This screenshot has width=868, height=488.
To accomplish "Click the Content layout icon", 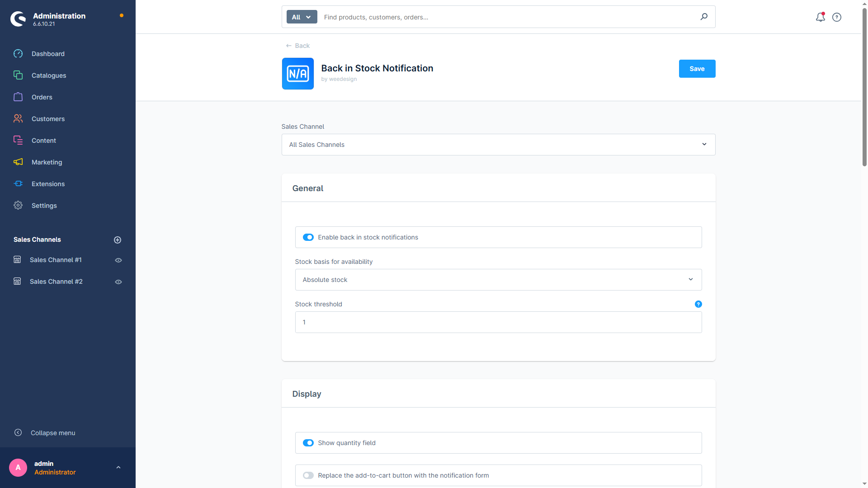I will (18, 141).
